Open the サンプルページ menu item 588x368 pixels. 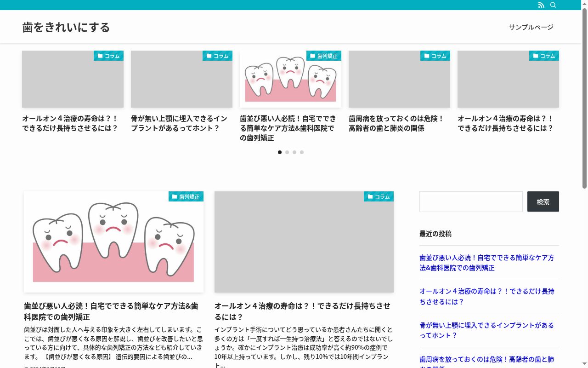[531, 27]
